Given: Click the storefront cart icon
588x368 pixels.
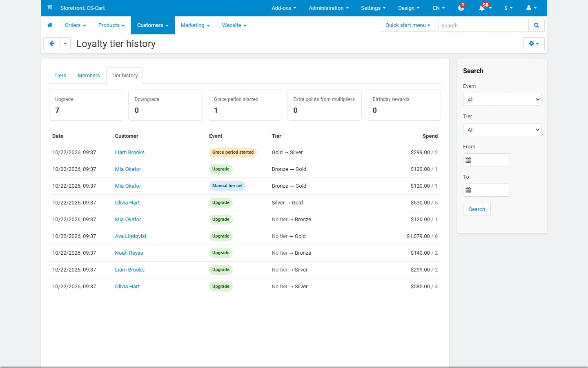Looking at the screenshot, I should pyautogui.click(x=49, y=7).
